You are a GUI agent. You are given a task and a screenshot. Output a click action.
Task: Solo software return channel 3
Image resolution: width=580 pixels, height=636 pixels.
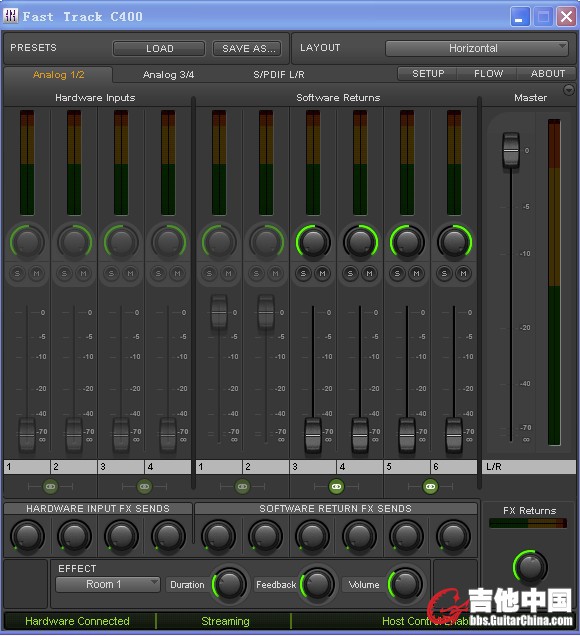pyautogui.click(x=303, y=273)
